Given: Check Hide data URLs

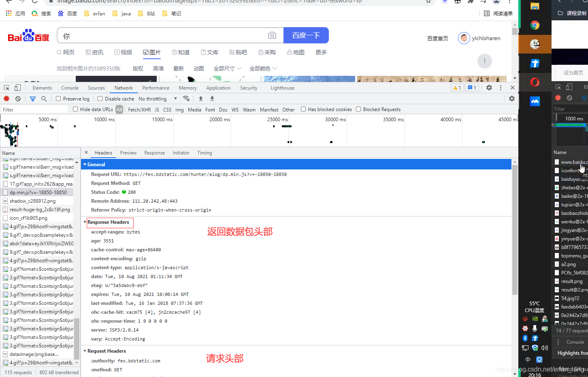Looking at the screenshot, I should coord(75,109).
